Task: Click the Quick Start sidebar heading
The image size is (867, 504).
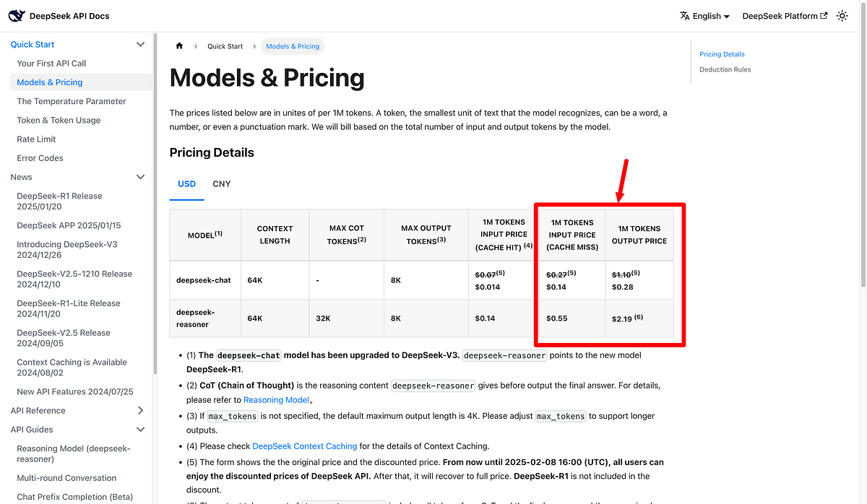Action: [x=33, y=45]
